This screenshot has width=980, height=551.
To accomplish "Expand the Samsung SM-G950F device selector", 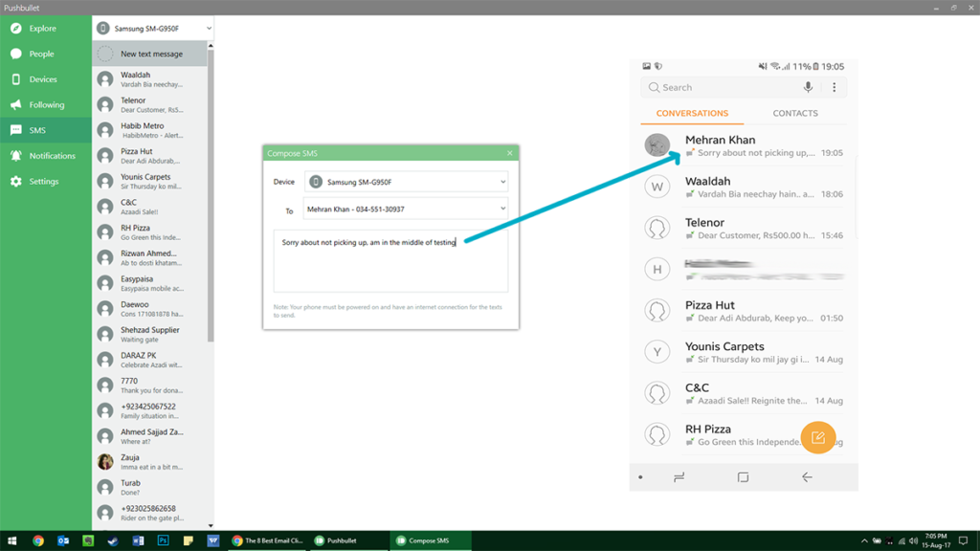I will pos(151,28).
